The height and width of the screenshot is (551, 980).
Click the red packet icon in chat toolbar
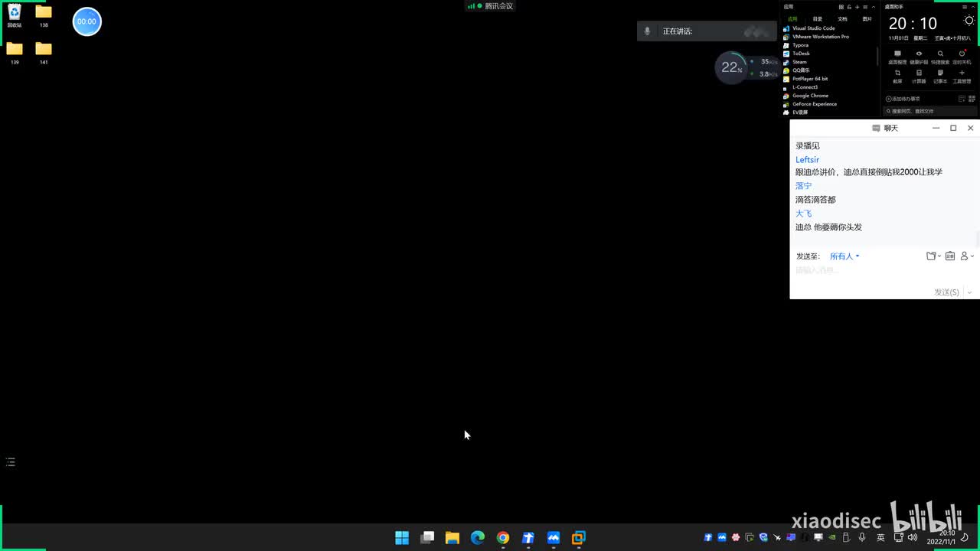pos(950,256)
